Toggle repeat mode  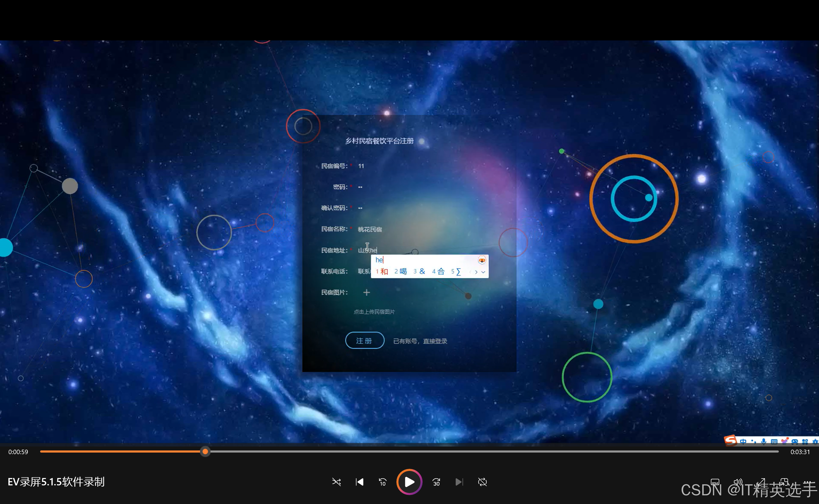click(482, 482)
